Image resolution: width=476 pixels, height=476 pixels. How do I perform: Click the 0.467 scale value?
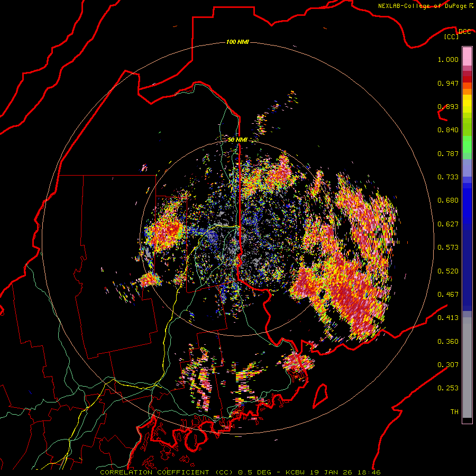click(448, 295)
